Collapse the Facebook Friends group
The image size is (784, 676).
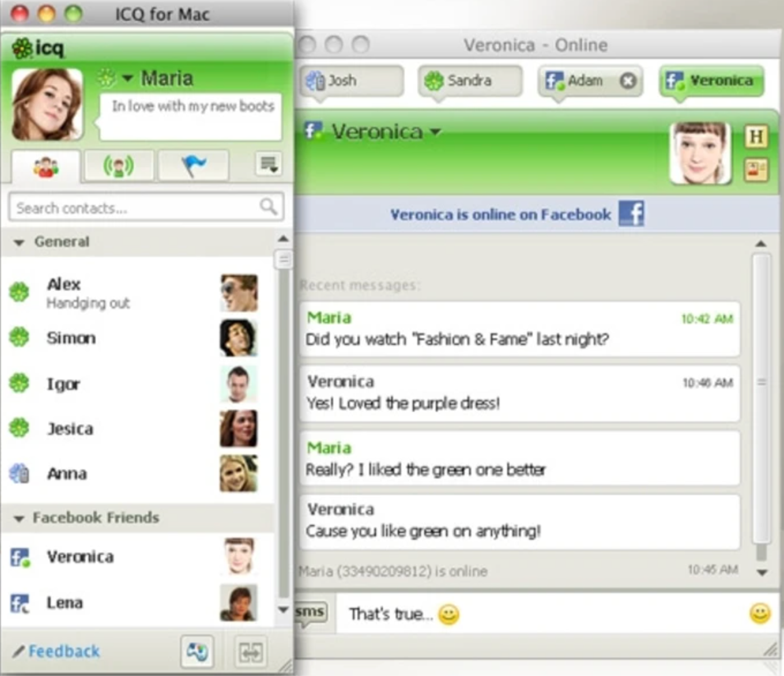[x=19, y=518]
